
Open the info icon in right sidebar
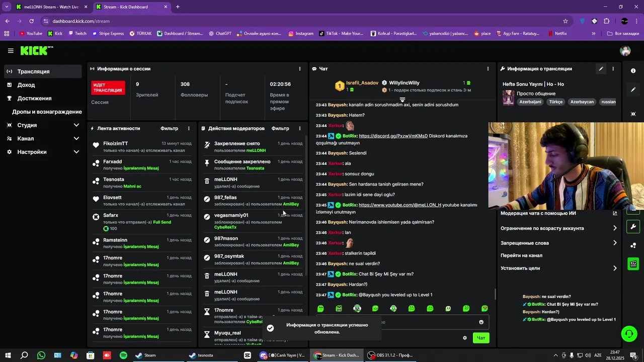point(633,71)
